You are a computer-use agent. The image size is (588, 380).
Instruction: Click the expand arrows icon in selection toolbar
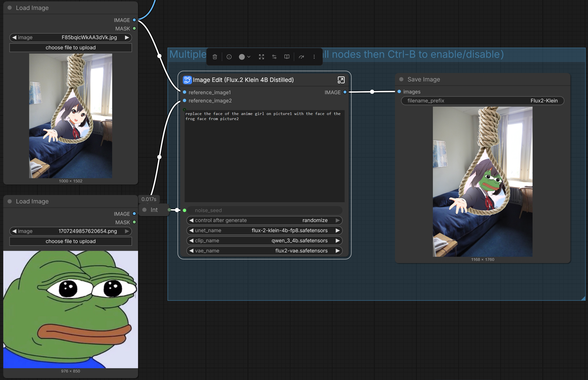(x=261, y=57)
